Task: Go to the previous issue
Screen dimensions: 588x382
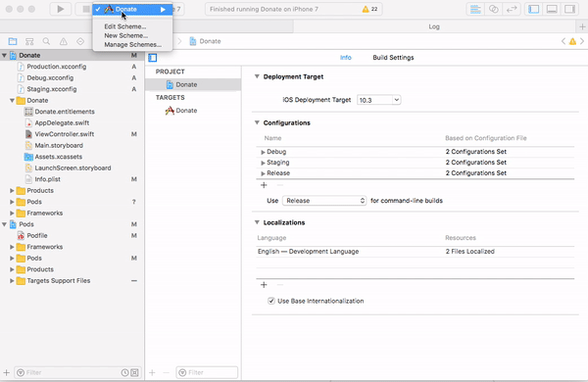Action: (563, 41)
